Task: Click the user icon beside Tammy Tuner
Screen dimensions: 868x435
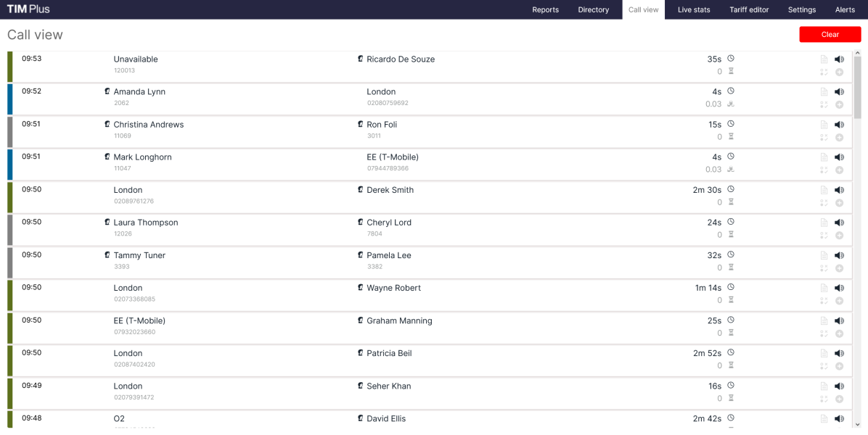Action: pos(107,255)
